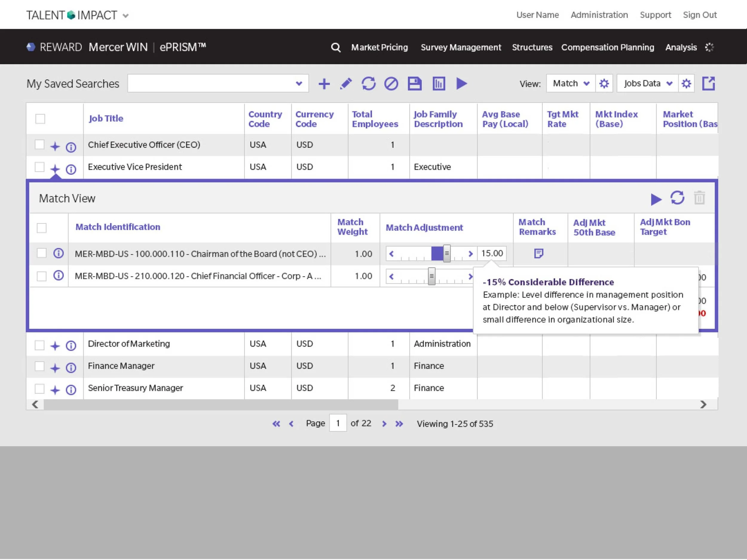Screen dimensions: 747x560
Task: Increase Chairman match adjustment with right arrow
Action: coord(470,254)
